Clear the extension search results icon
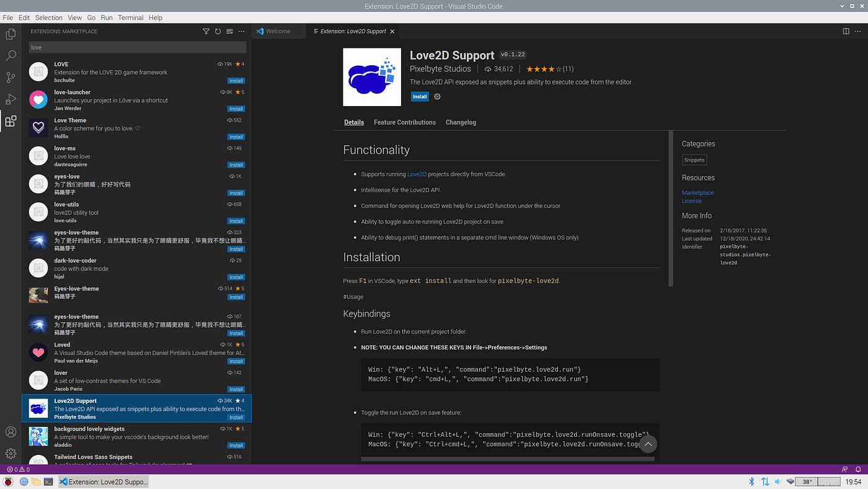The image size is (868, 489). (x=229, y=31)
